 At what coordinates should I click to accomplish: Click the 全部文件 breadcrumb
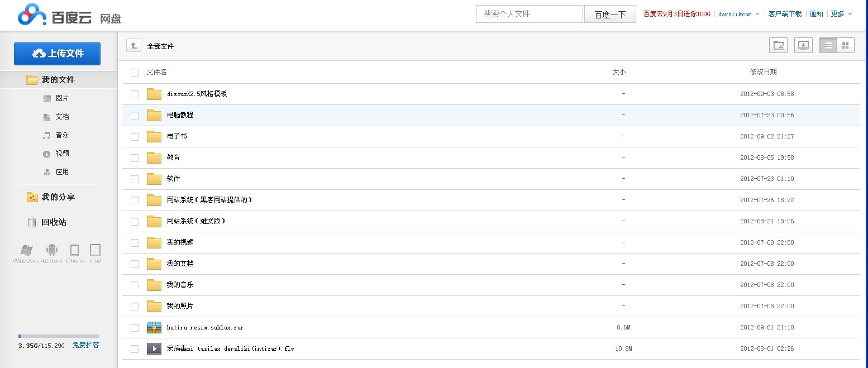pos(160,46)
